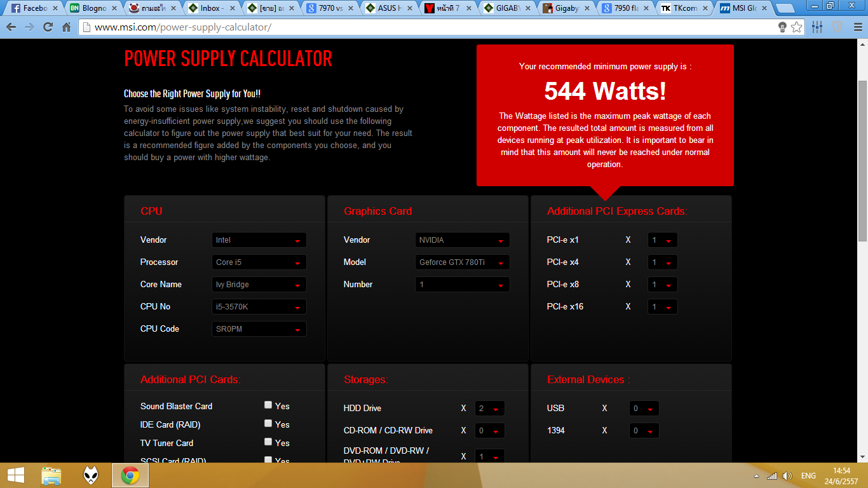Image resolution: width=868 pixels, height=488 pixels.
Task: Launch File Explorer from the taskbar
Action: point(51,475)
